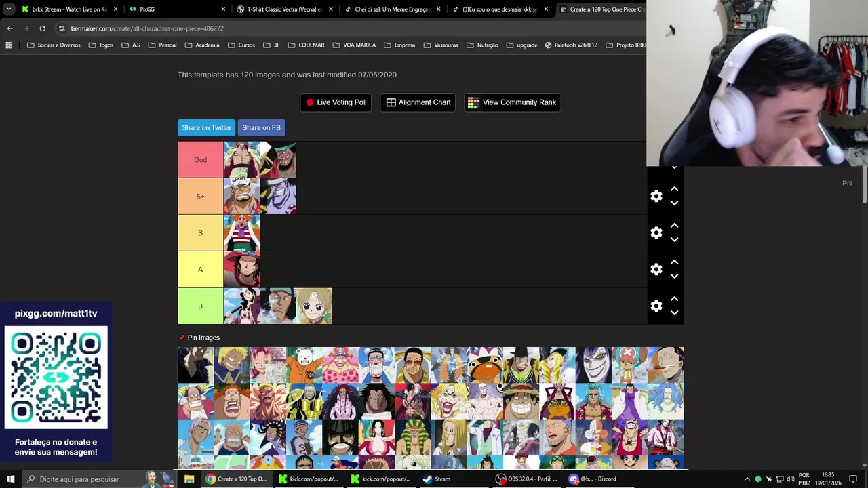
Task: Switch to OBS 32.0.4 in taskbar
Action: pos(526,479)
